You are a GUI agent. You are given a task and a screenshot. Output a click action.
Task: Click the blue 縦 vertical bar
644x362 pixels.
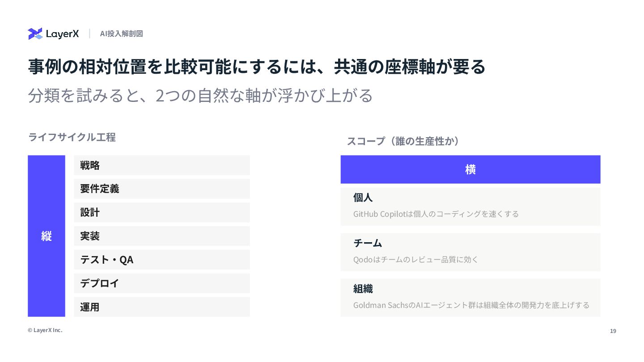pyautogui.click(x=47, y=236)
